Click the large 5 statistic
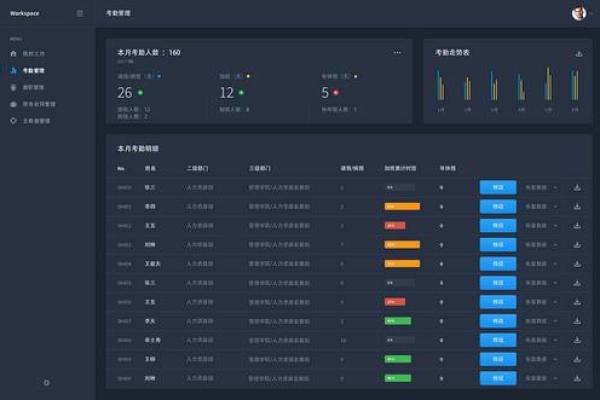This screenshot has width=600, height=400. (x=325, y=93)
